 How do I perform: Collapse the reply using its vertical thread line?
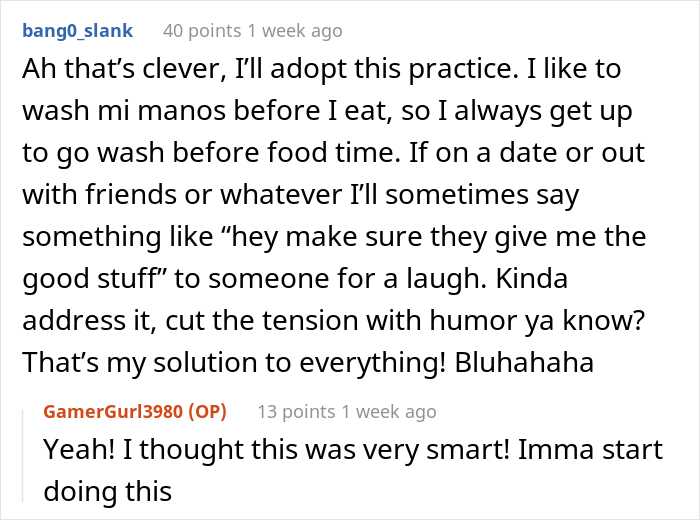click(23, 456)
